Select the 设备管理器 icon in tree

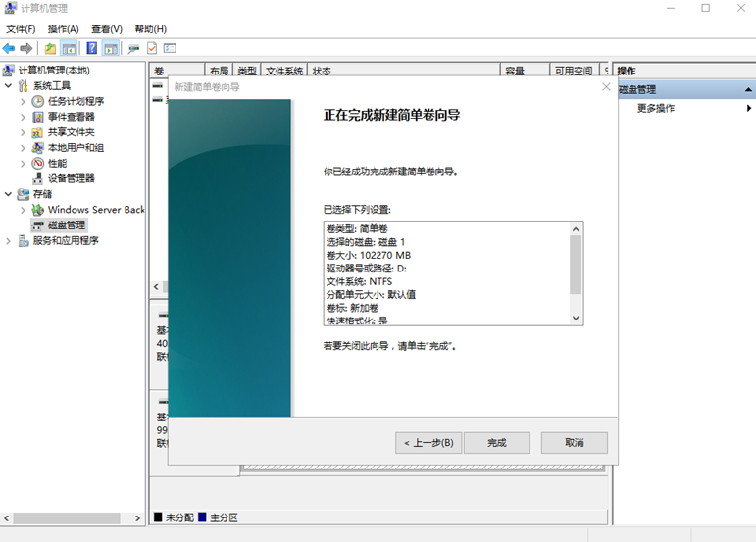[37, 178]
